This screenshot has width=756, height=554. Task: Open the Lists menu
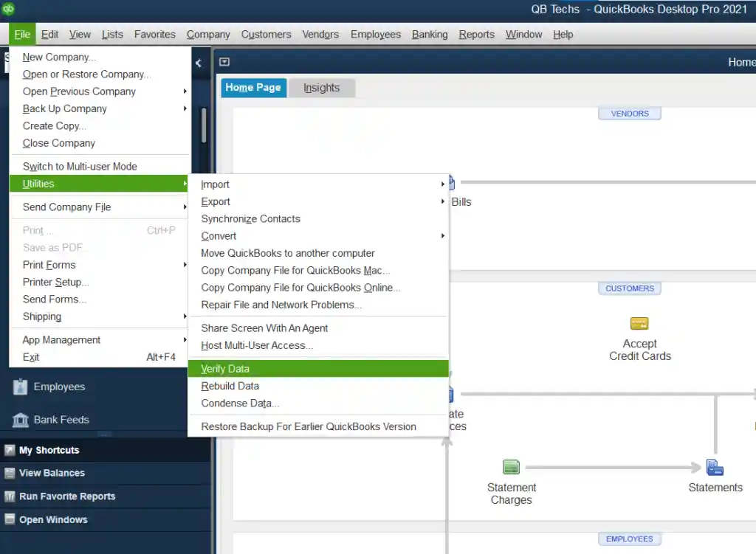tap(112, 34)
